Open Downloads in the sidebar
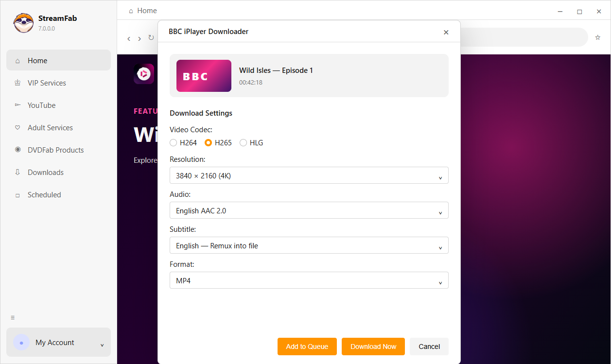 click(58, 173)
